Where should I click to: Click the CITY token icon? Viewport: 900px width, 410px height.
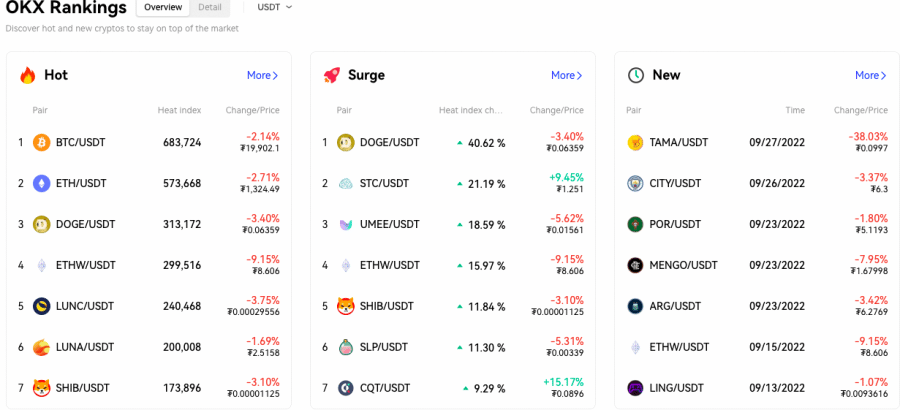pyautogui.click(x=635, y=183)
